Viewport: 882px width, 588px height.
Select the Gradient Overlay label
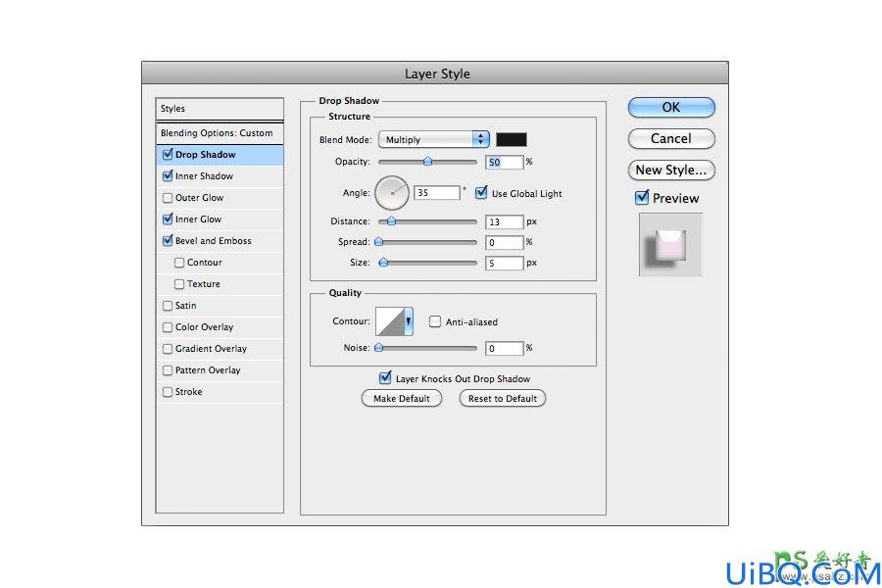[x=211, y=349]
